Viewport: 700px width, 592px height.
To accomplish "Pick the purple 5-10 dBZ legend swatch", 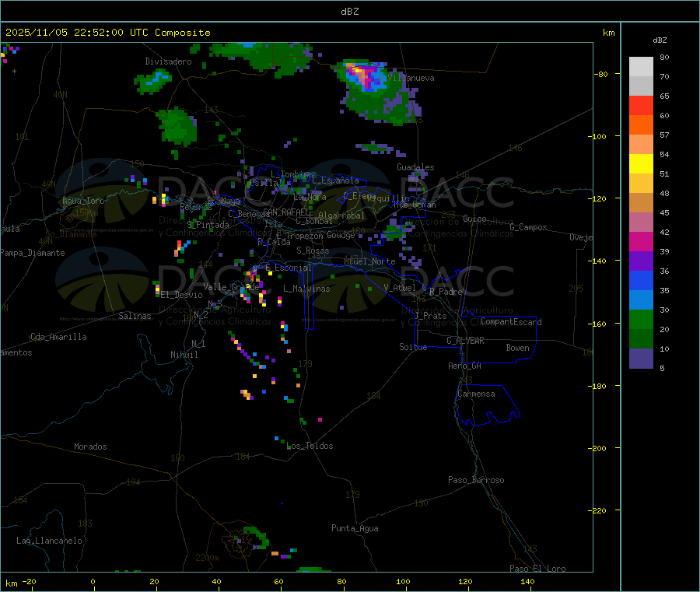I will pyautogui.click(x=641, y=359).
